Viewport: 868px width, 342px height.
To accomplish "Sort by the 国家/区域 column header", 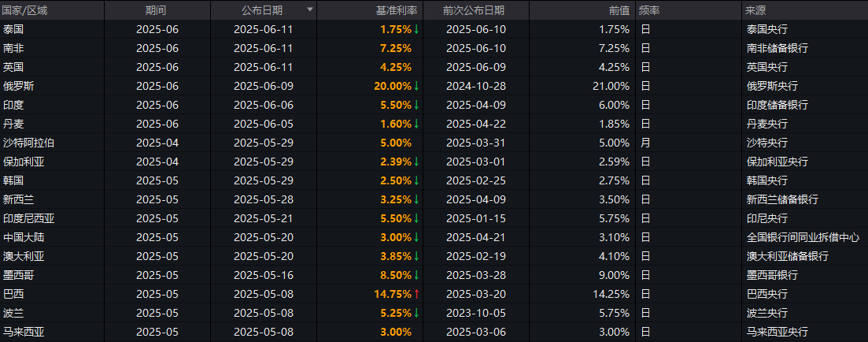I will pyautogui.click(x=24, y=10).
